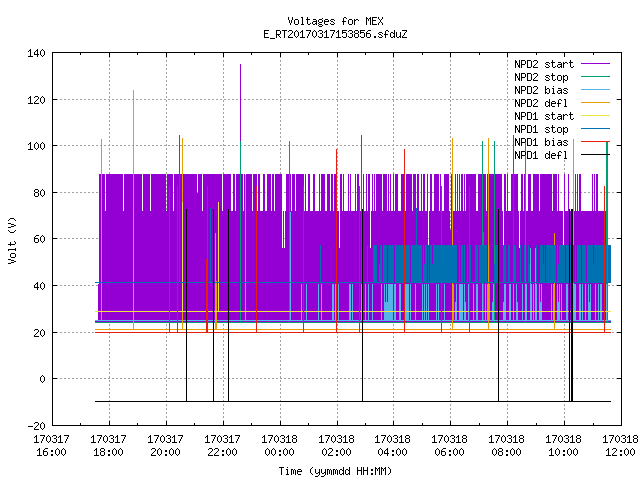
Task: Click the x-axis tick label 170318 12:00
Action: pyautogui.click(x=620, y=446)
